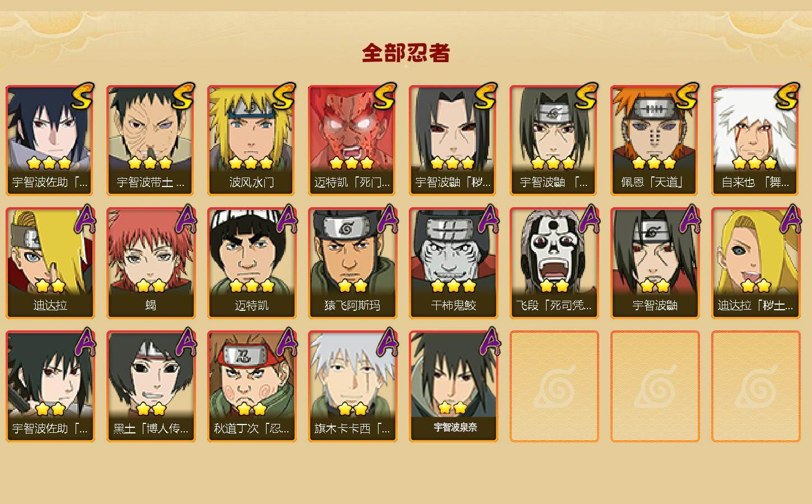Open the 旗木卡卡西 ninja card
Viewport: 812px width, 504px height.
tap(352, 386)
